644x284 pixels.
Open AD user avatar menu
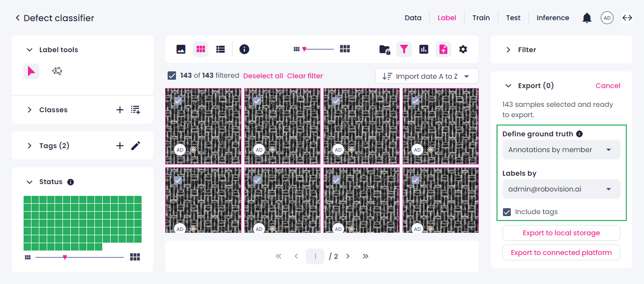607,18
